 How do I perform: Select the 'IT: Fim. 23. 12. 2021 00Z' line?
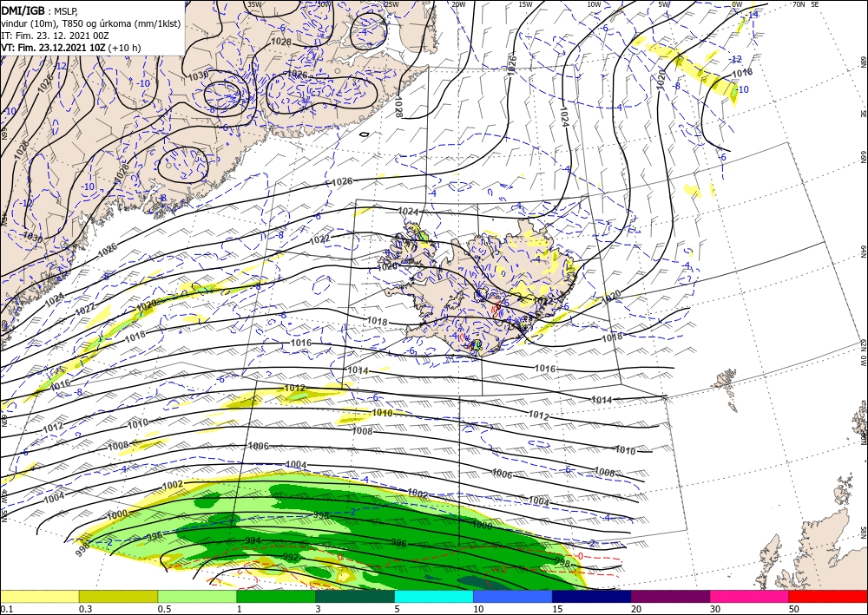(x=55, y=36)
